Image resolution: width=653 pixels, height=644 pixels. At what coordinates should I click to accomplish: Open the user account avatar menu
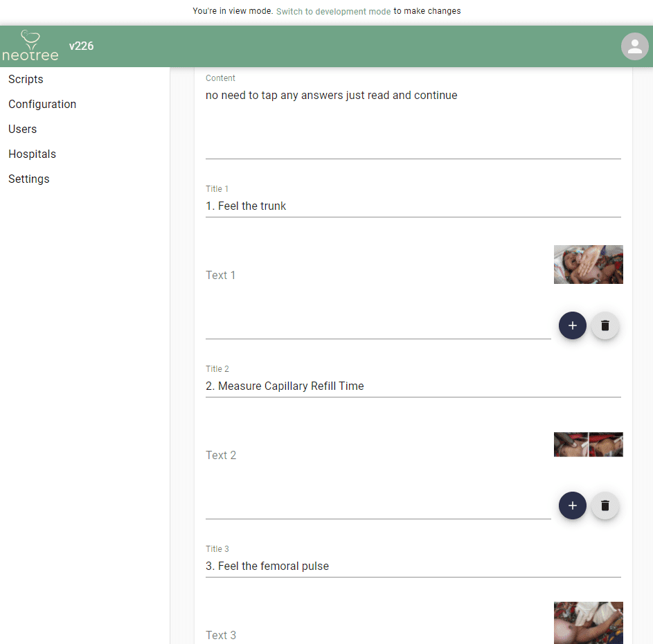[x=634, y=46]
